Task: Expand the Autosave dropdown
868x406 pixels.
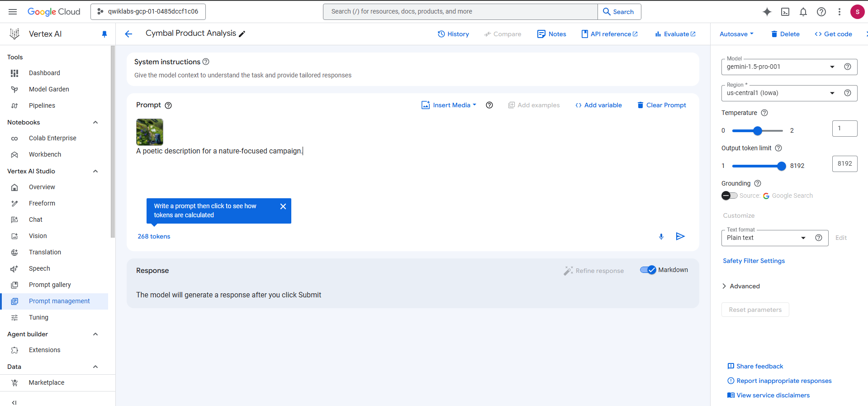Action: coord(736,34)
